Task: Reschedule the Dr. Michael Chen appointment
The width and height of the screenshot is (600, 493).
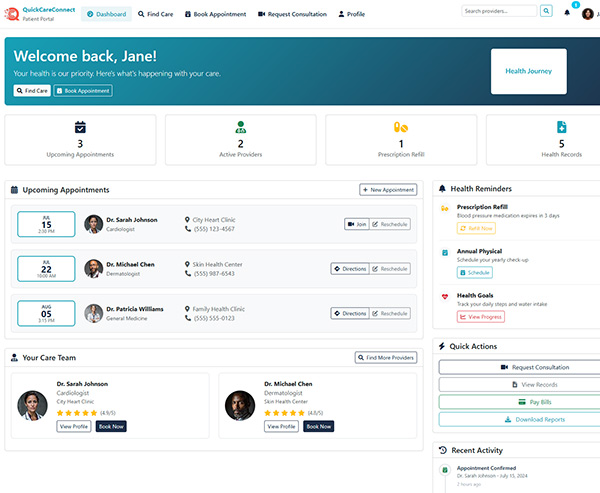Action: [x=390, y=269]
